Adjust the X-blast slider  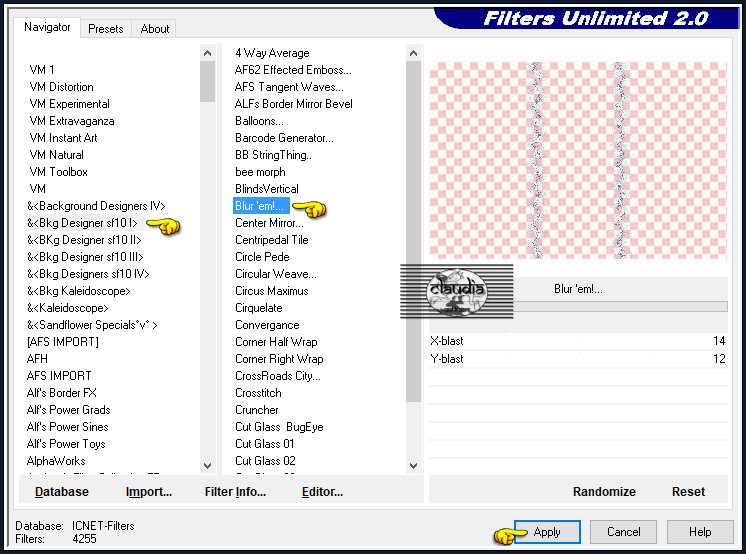578,341
